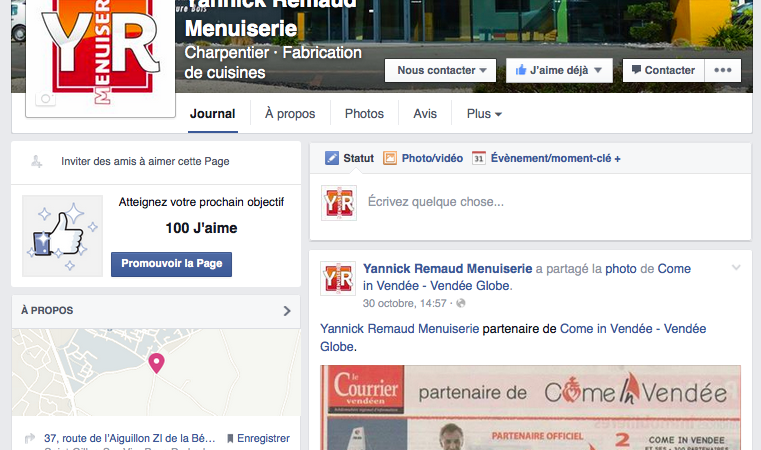Open the three-dots more actions button
Image resolution: width=761 pixels, height=450 pixels.
point(723,70)
